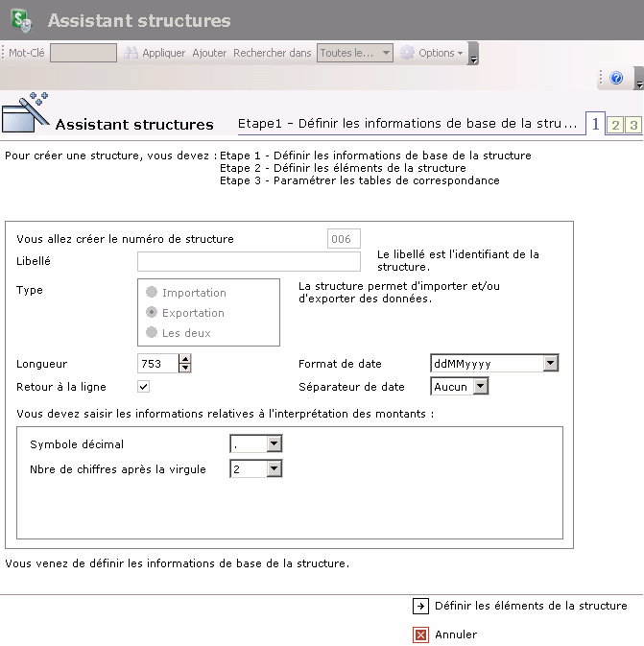Select the Importation radio button
This screenshot has width=644, height=646.
point(152,293)
